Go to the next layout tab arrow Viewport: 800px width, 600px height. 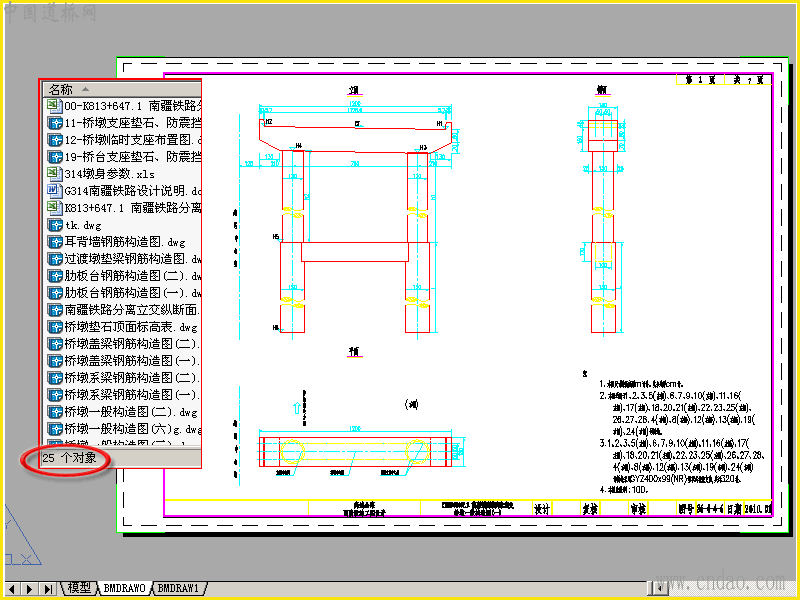(x=30, y=589)
